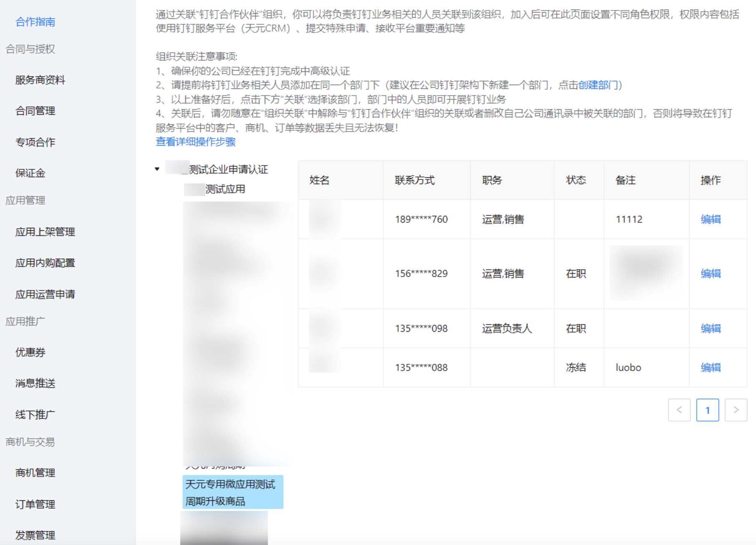Click phone number 135*****088
Image resolution: width=756 pixels, height=545 pixels.
(x=421, y=367)
